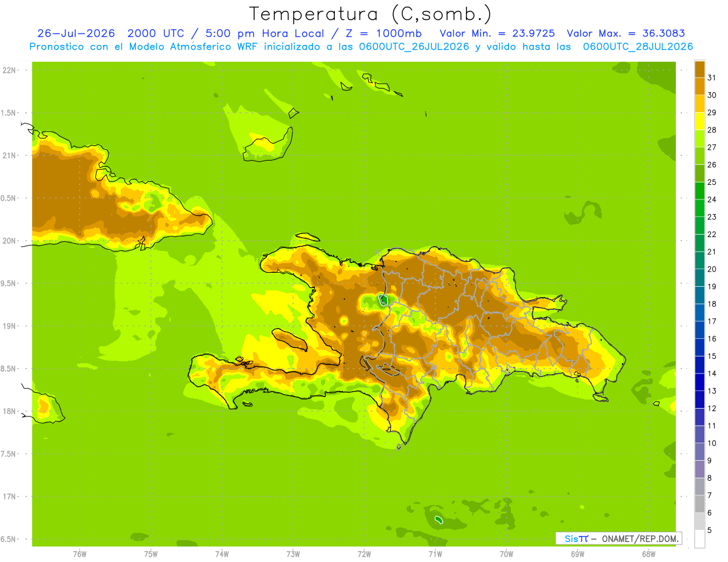Pick the dark brown swatch above 31
Viewport: 728px width, 562px height.
click(699, 69)
